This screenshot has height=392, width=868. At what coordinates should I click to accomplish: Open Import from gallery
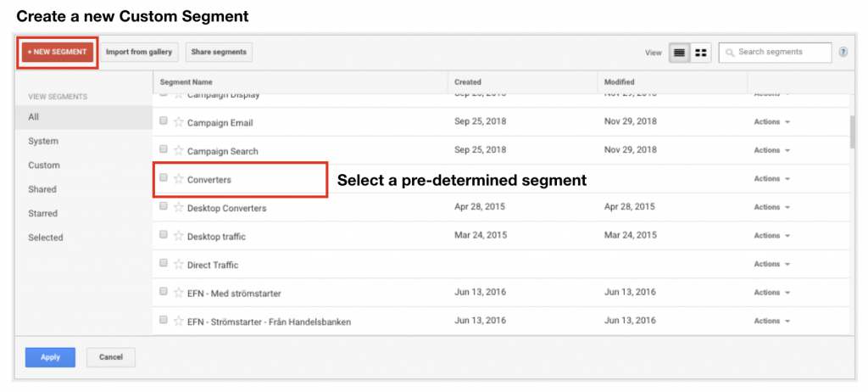pos(139,52)
